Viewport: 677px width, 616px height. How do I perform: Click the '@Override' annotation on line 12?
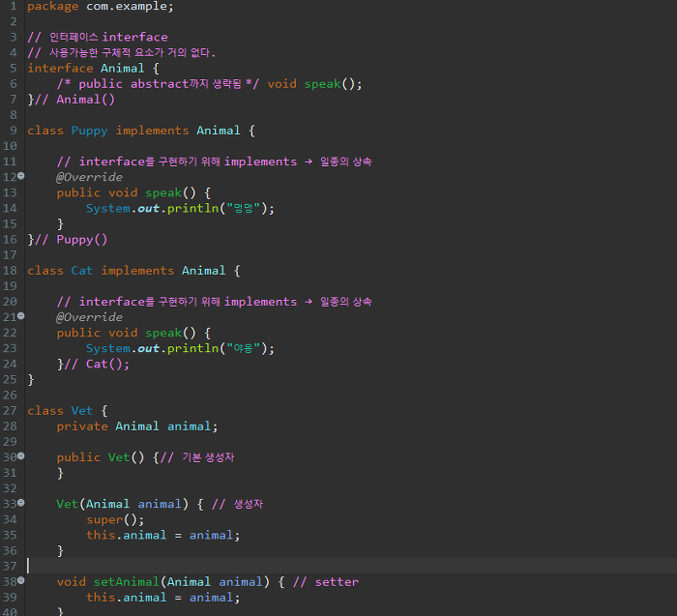(x=89, y=177)
